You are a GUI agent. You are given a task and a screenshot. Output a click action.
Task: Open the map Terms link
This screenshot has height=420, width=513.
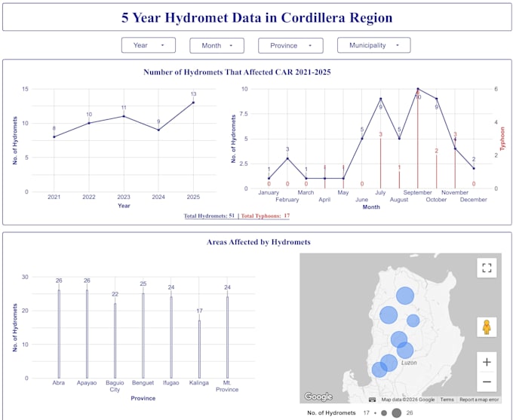pos(447,400)
